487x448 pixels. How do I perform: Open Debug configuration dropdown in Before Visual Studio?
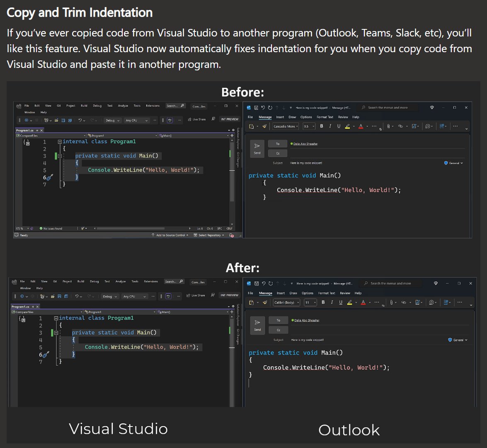tap(112, 120)
